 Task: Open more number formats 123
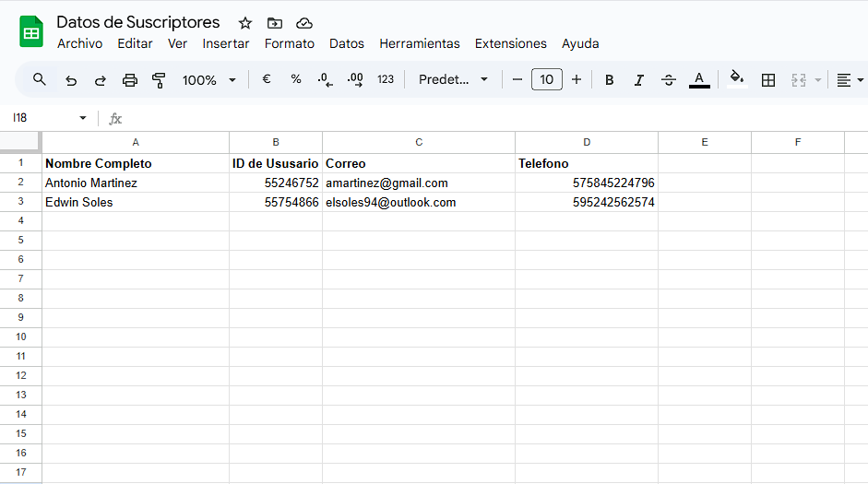[386, 79]
